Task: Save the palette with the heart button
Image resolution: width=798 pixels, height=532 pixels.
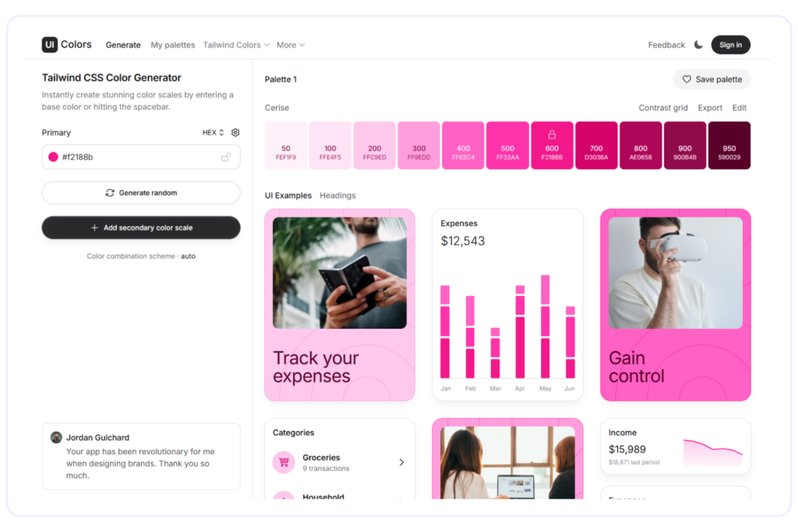Action: pyautogui.click(x=711, y=79)
